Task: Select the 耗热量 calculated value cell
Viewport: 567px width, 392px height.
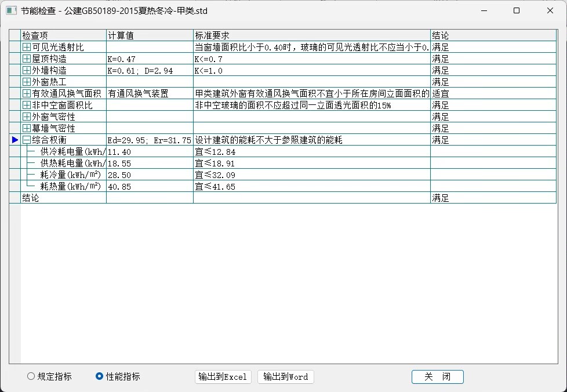Action: click(x=149, y=187)
